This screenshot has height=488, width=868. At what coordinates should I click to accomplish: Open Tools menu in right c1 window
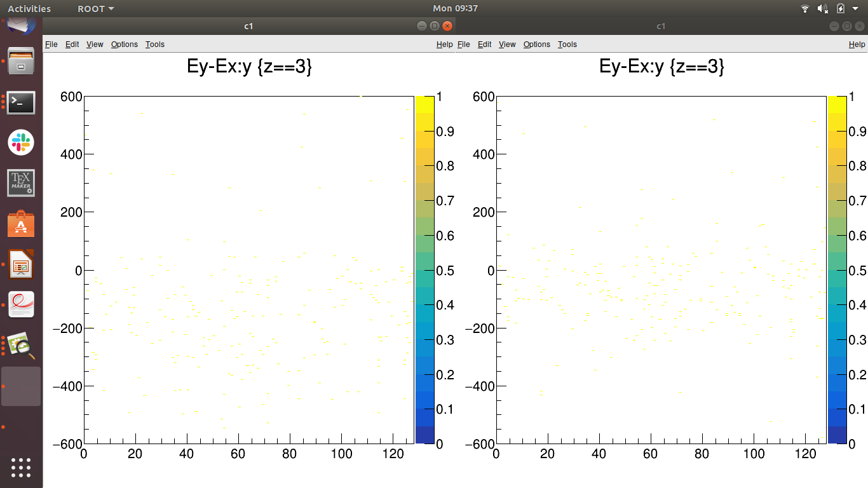pos(567,44)
